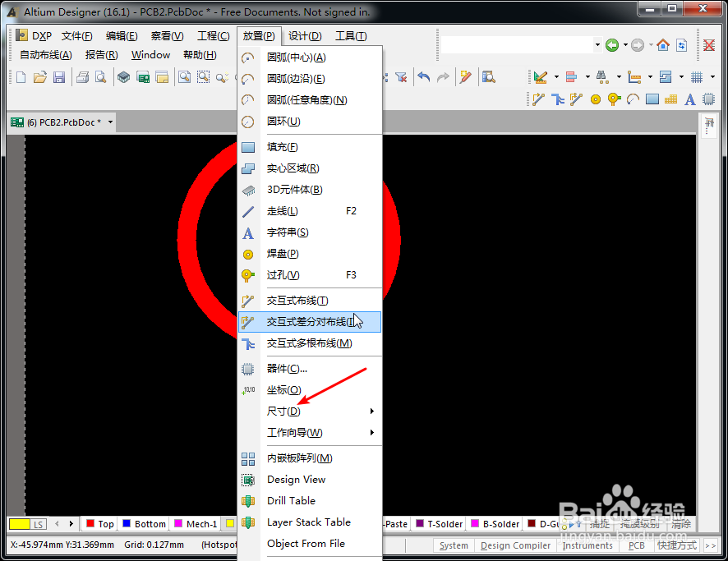
Task: Switch to the Bottom layer tab
Action: [144, 524]
